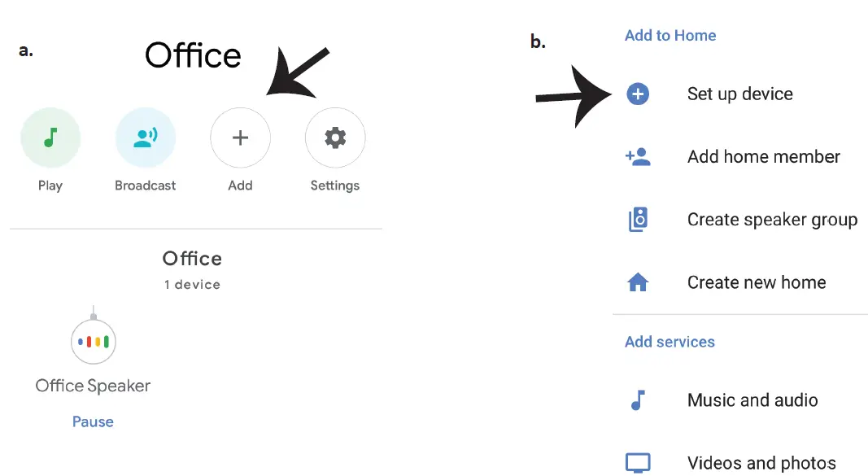Image resolution: width=868 pixels, height=476 pixels.
Task: Tap the Office Speaker device icon
Action: 94,341
